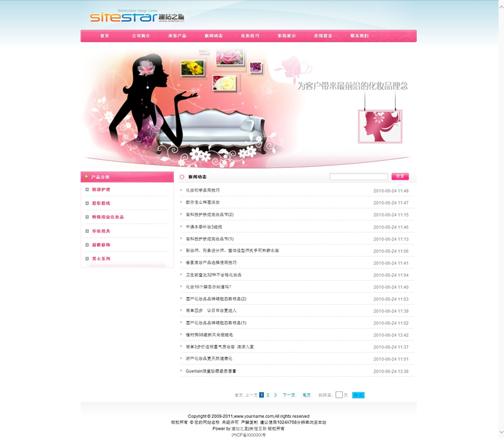This screenshot has width=504, height=438.
Task: Click the sitestar logo in the header
Action: click(137, 16)
